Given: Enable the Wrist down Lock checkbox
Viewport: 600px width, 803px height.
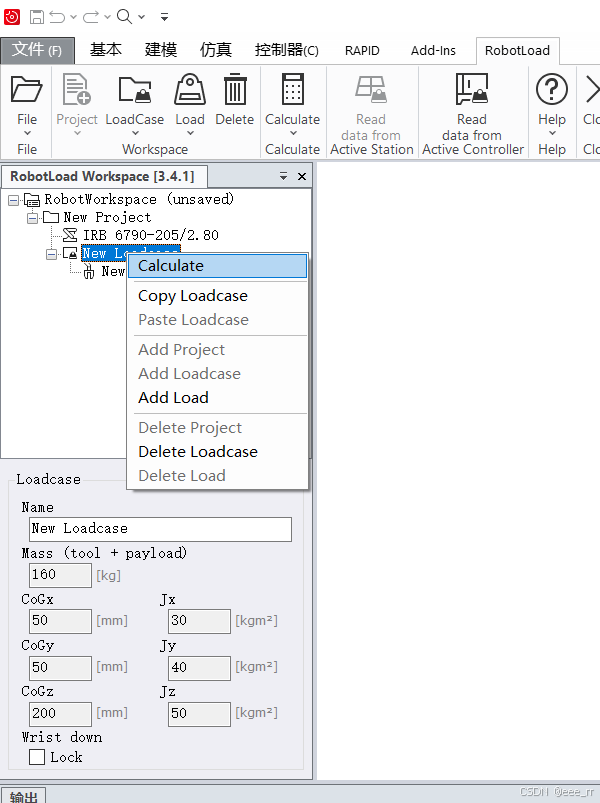Looking at the screenshot, I should [x=37, y=757].
